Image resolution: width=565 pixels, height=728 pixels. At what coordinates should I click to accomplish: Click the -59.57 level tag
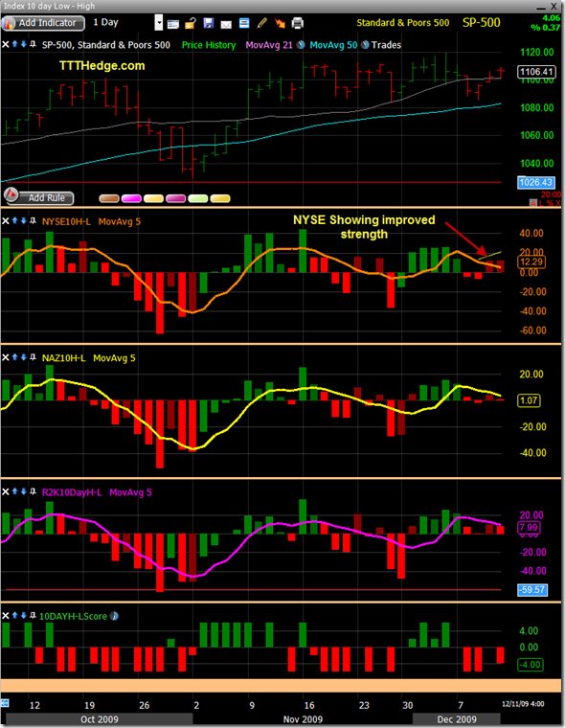(x=532, y=590)
